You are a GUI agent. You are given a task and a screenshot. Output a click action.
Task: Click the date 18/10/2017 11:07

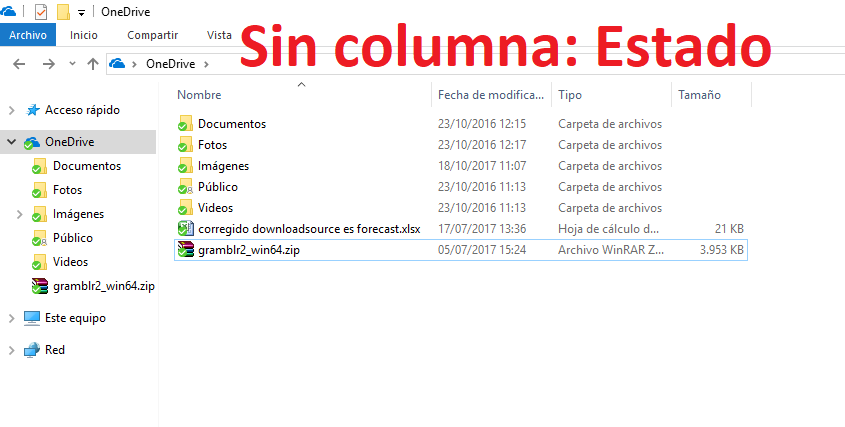click(482, 166)
